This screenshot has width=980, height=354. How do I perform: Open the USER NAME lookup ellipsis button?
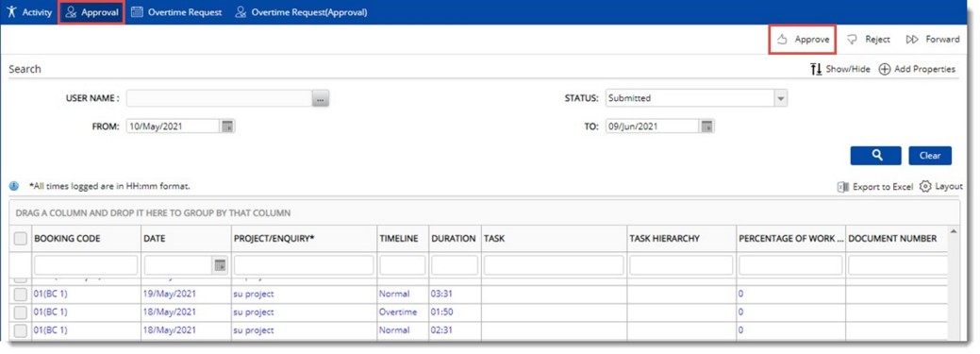click(x=321, y=99)
